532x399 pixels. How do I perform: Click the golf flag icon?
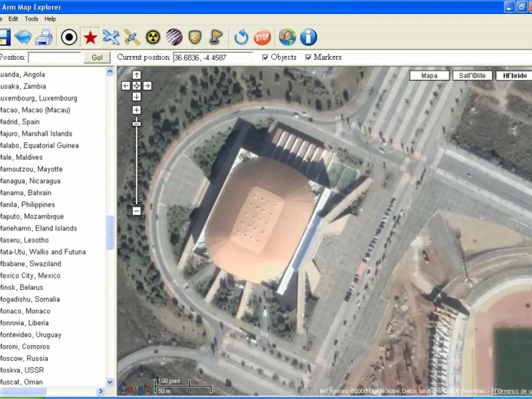pos(216,37)
